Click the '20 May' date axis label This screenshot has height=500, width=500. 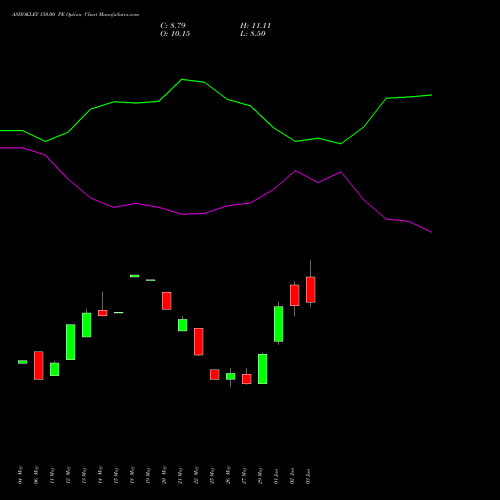164,475
